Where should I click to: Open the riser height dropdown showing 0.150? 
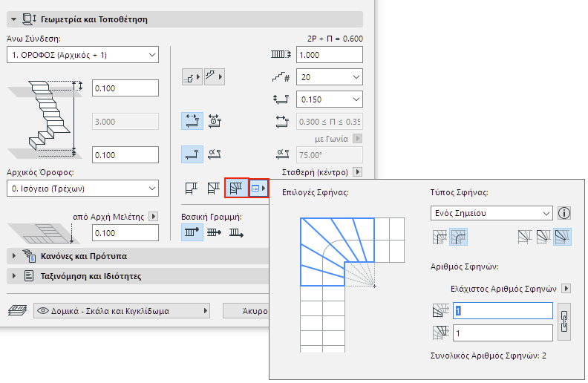[x=329, y=99]
